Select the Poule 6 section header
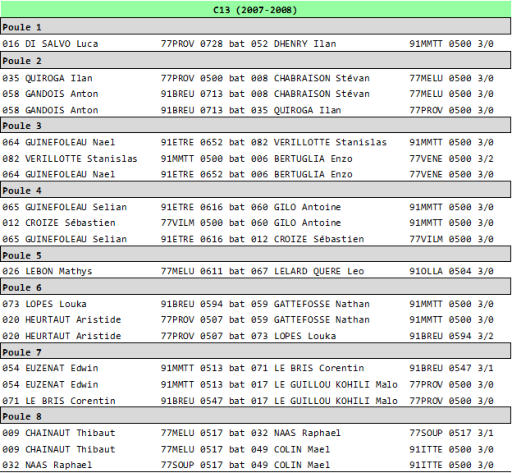 (x=256, y=287)
